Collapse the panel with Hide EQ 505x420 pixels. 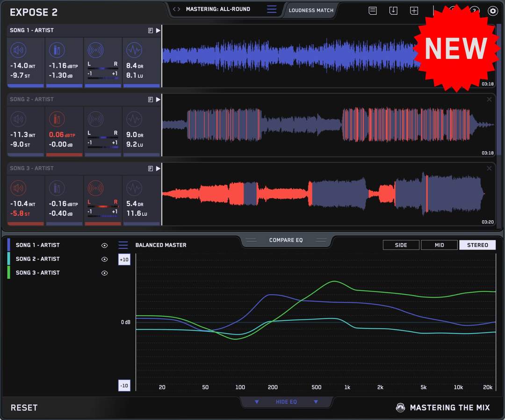coord(286,402)
